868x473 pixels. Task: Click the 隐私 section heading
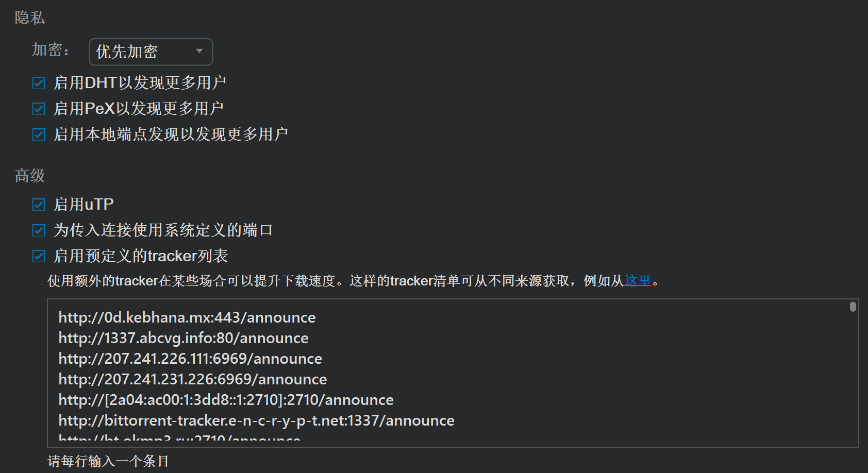pos(28,18)
